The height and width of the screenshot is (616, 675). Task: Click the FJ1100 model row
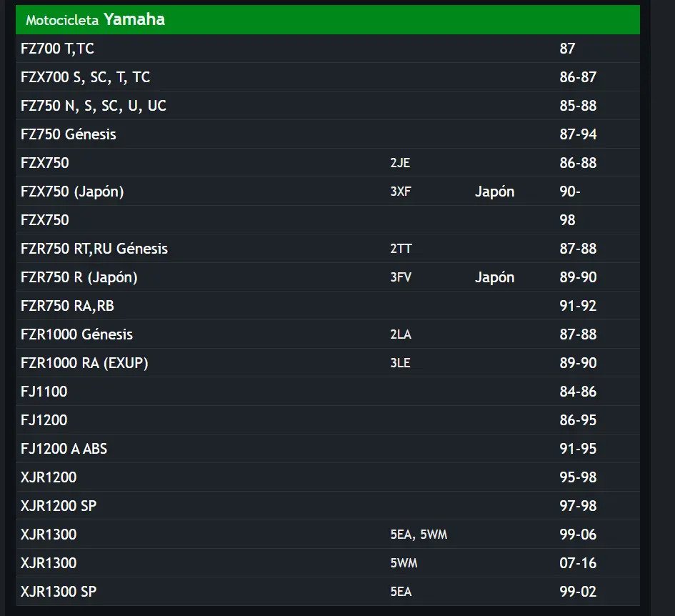(328, 392)
